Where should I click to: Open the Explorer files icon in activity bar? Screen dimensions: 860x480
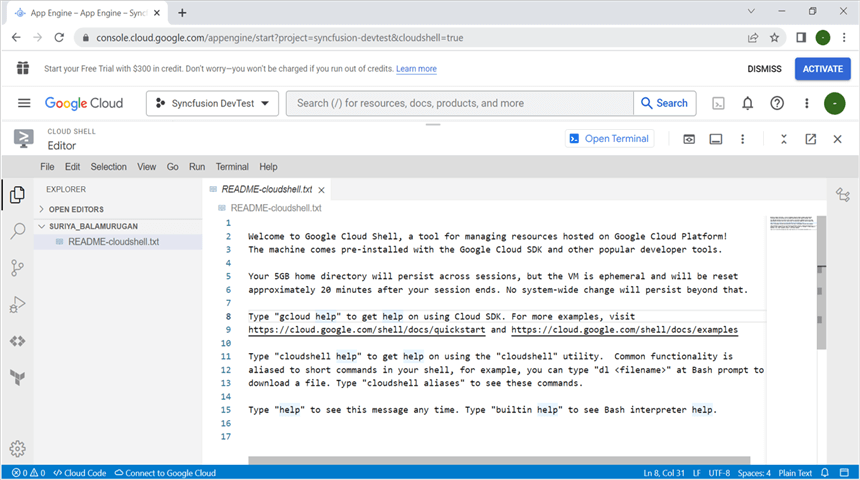[17, 195]
